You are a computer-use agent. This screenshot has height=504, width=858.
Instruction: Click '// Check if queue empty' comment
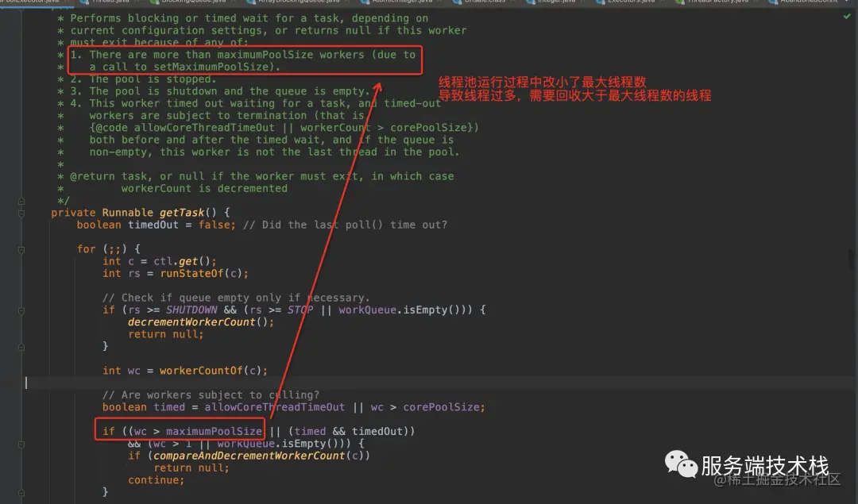[x=236, y=298]
